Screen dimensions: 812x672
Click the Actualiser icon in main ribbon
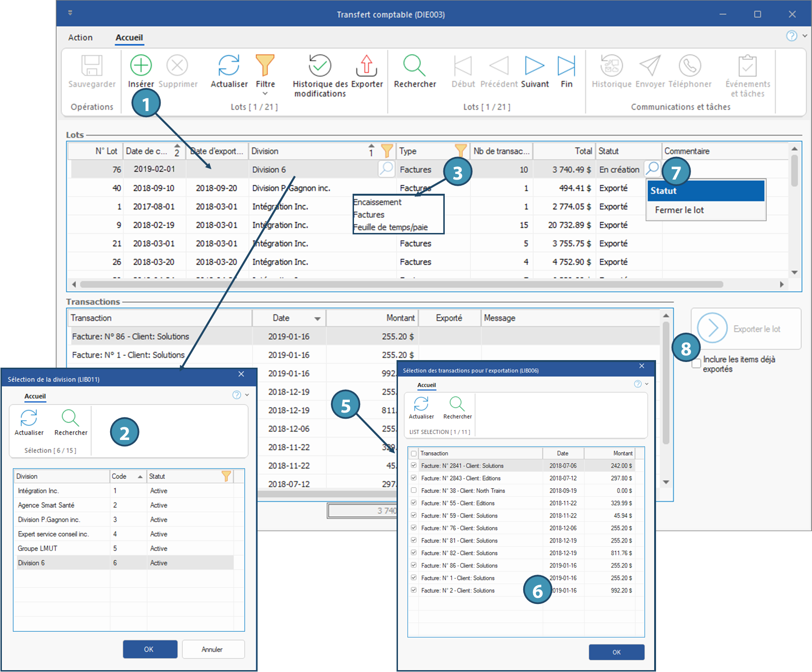point(229,66)
